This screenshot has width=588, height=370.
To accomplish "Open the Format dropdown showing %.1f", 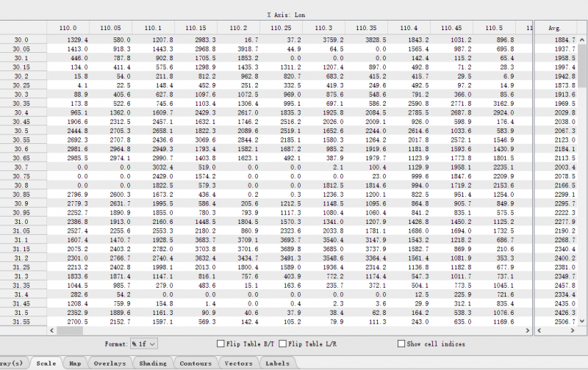I will pyautogui.click(x=143, y=343).
